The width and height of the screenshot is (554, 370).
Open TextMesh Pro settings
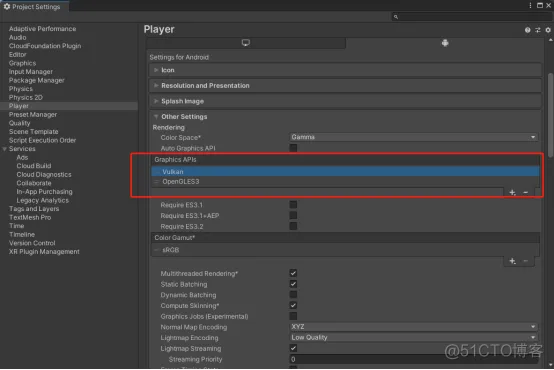(30, 218)
